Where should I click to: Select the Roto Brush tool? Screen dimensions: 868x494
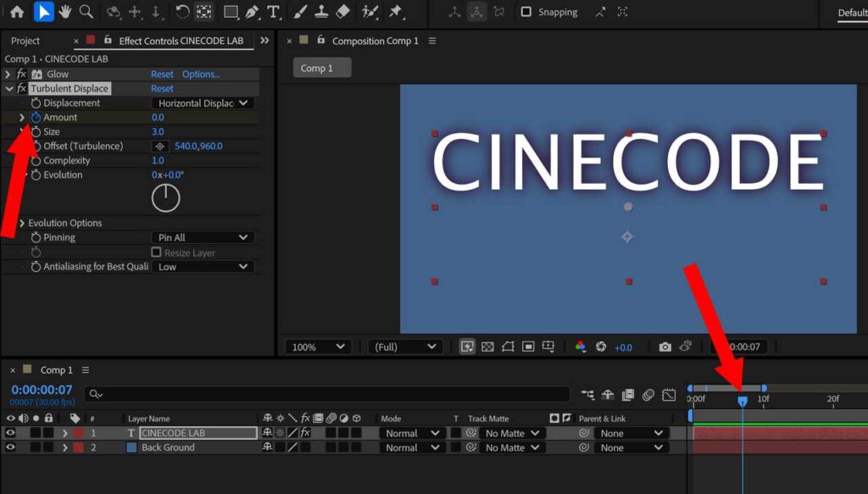click(370, 12)
